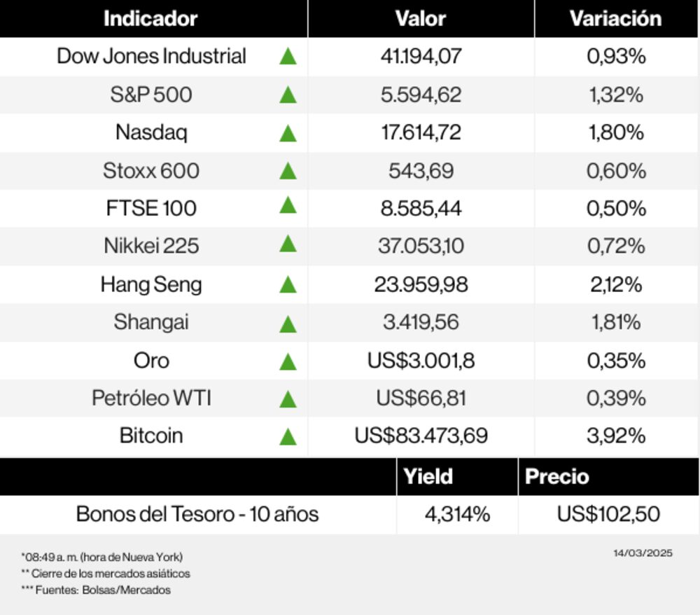Click the Variación column header
Image resolution: width=700 pixels, height=615 pixels.
[615, 19]
